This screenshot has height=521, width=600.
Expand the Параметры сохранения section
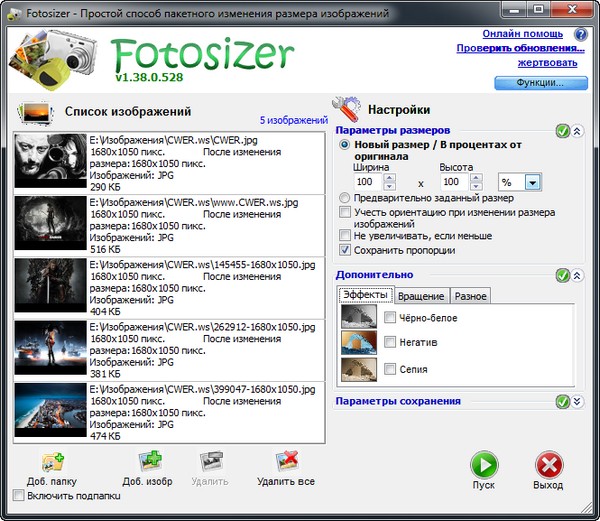tap(576, 402)
